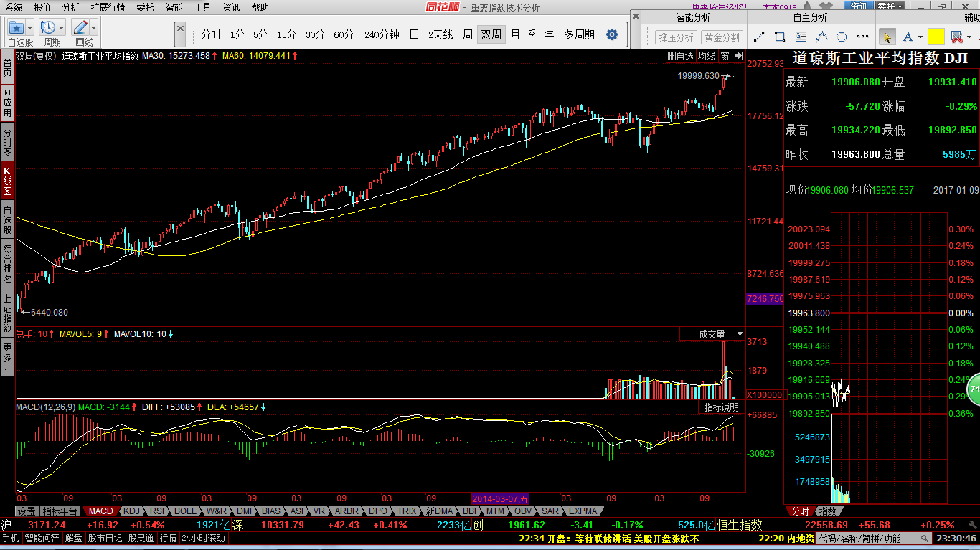The height and width of the screenshot is (550, 980).
Task: Switch right panel to 指数 tab
Action: click(x=827, y=511)
